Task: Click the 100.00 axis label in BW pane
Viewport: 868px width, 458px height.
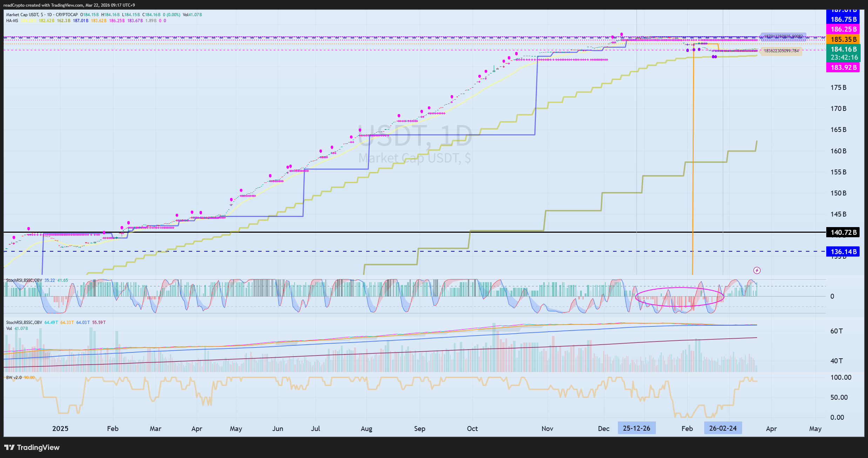Action: [841, 377]
